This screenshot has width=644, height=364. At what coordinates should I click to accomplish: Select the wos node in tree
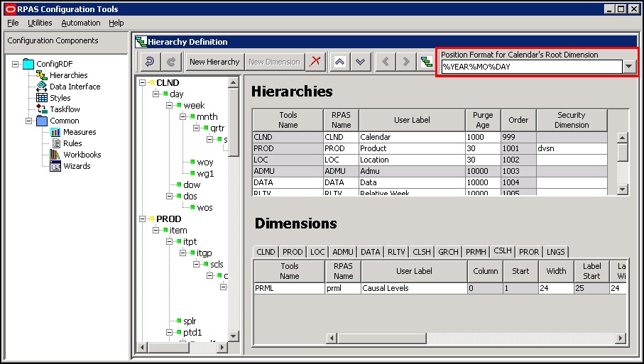click(204, 208)
